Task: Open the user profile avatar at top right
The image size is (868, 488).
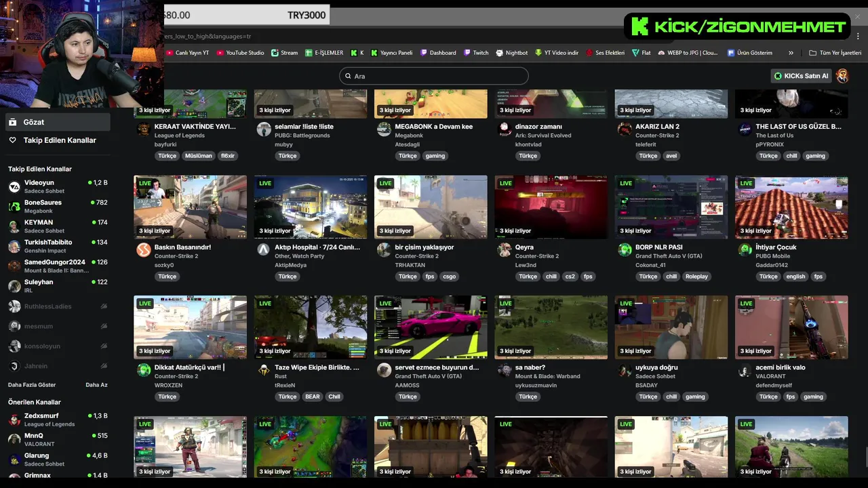Action: (x=842, y=76)
